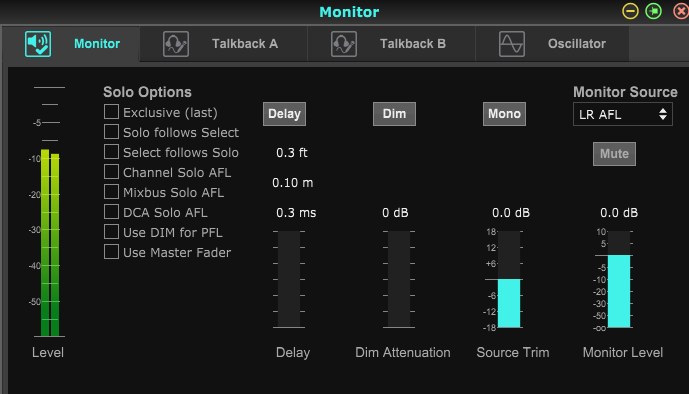Click the Monitor Level fader
The image size is (689, 394).
(x=619, y=279)
